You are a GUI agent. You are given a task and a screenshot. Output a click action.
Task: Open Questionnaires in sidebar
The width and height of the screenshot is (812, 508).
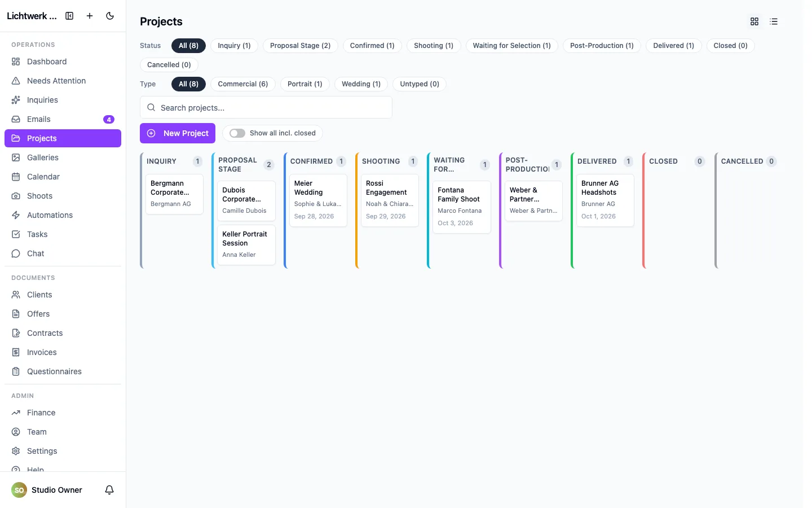63,371
